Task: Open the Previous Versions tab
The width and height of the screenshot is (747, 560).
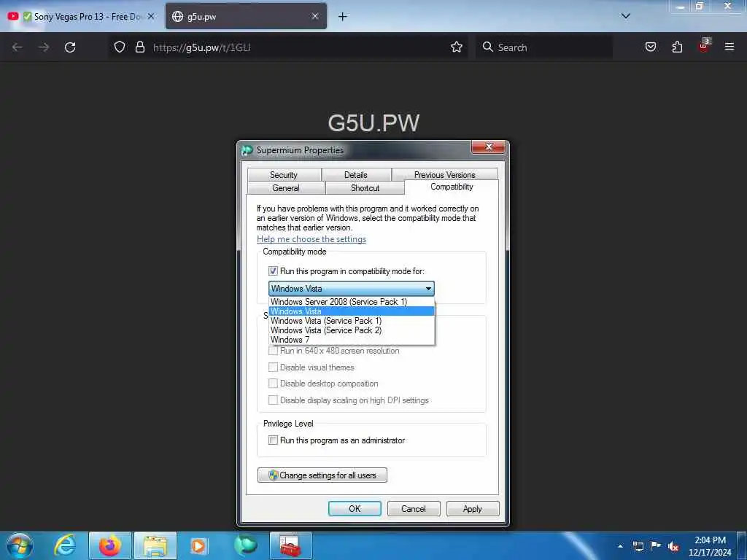Action: click(x=444, y=175)
